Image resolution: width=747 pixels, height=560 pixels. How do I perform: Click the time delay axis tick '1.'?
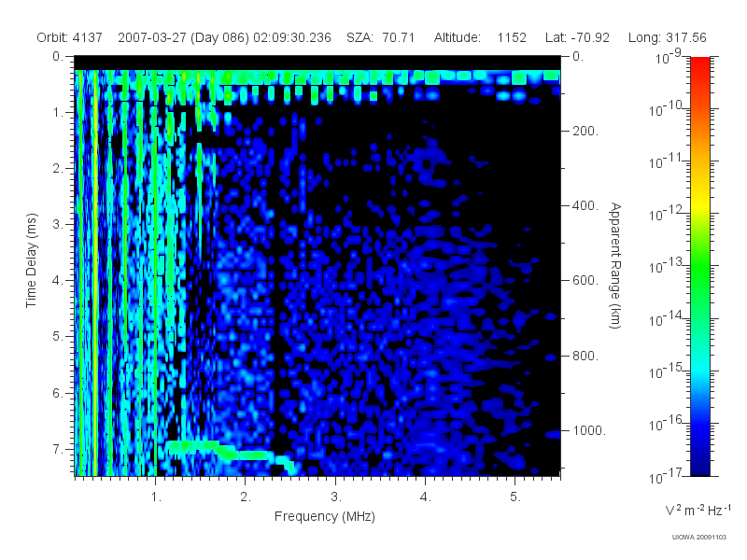[x=58, y=113]
